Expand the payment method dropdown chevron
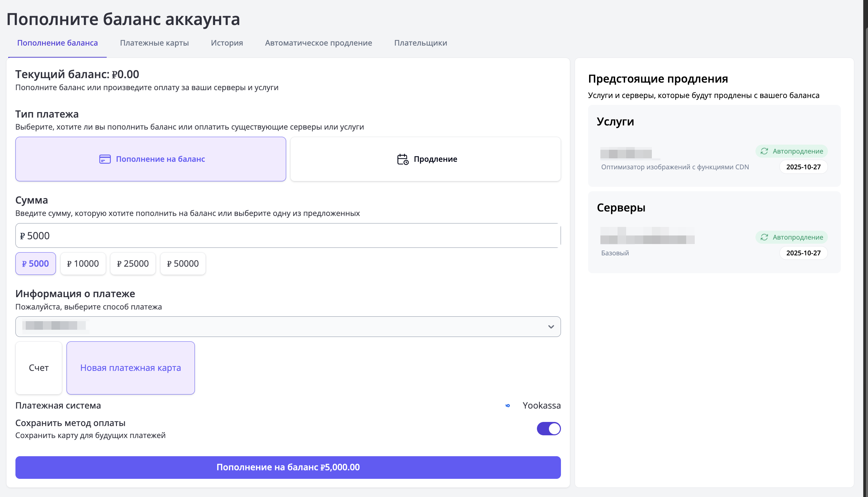868x497 pixels. pos(551,327)
